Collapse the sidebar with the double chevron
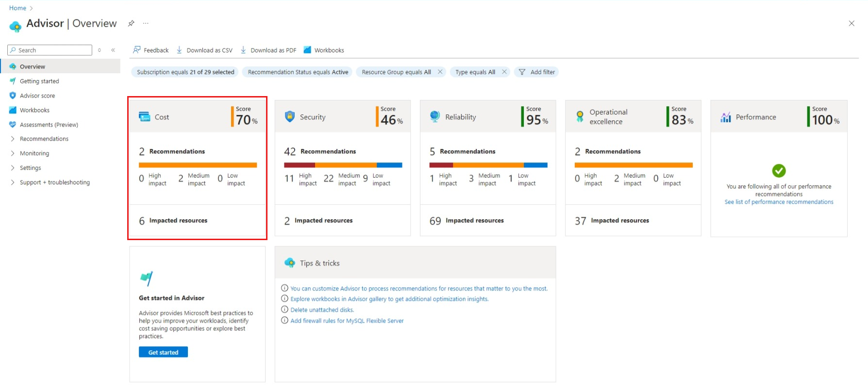This screenshot has height=391, width=868. pos(113,50)
